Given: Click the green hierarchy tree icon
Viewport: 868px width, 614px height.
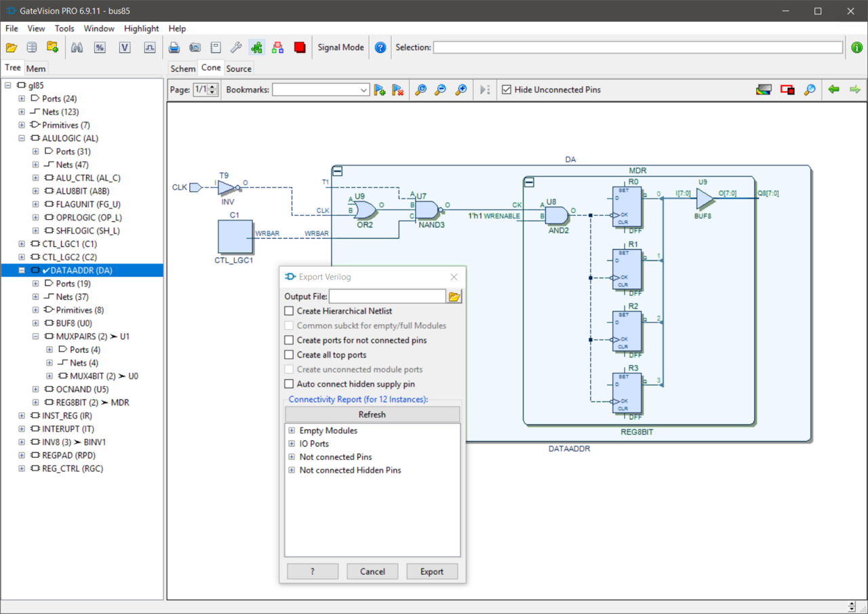Looking at the screenshot, I should pos(256,47).
